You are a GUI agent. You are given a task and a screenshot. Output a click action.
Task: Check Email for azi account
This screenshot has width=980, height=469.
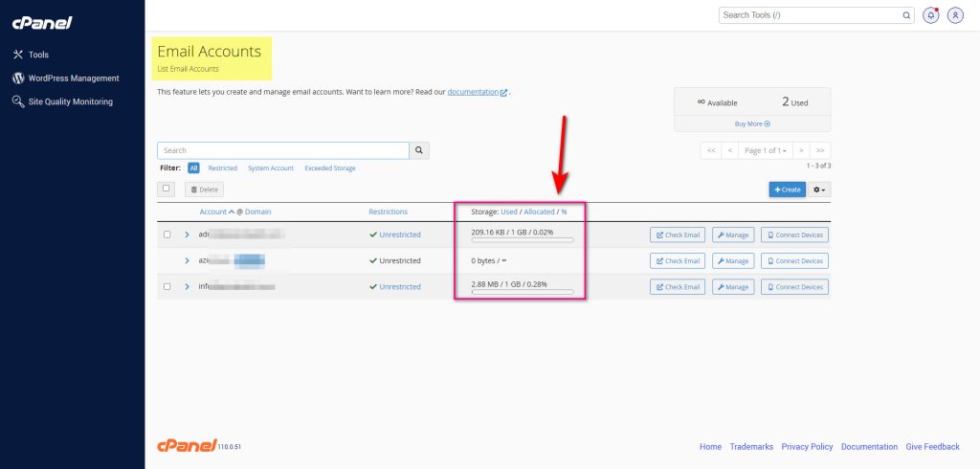coord(678,260)
